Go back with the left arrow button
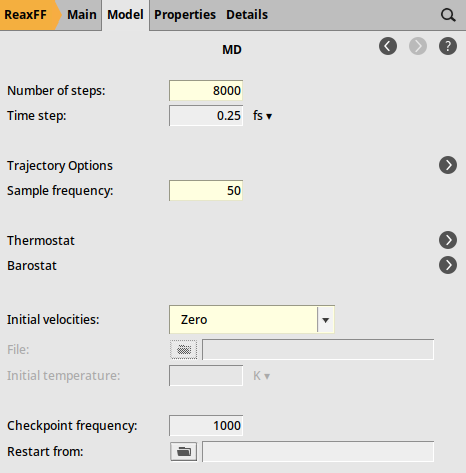The width and height of the screenshot is (466, 473). point(388,46)
